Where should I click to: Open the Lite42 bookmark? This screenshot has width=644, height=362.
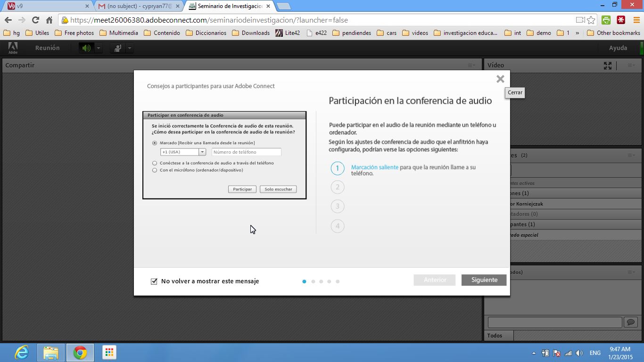288,33
